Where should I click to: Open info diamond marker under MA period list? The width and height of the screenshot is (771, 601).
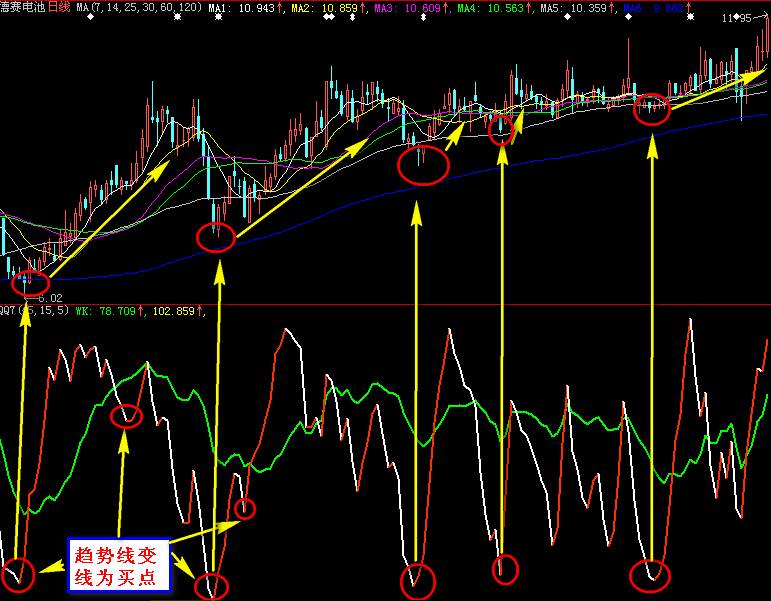(x=90, y=17)
